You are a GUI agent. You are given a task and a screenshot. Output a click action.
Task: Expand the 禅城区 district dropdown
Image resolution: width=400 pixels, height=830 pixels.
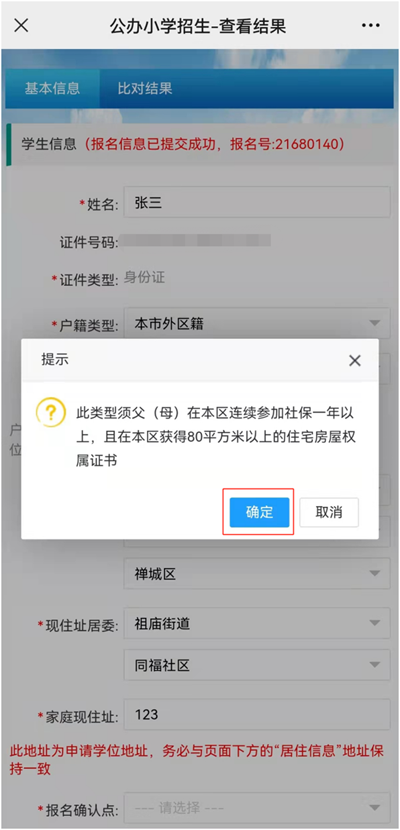(257, 574)
